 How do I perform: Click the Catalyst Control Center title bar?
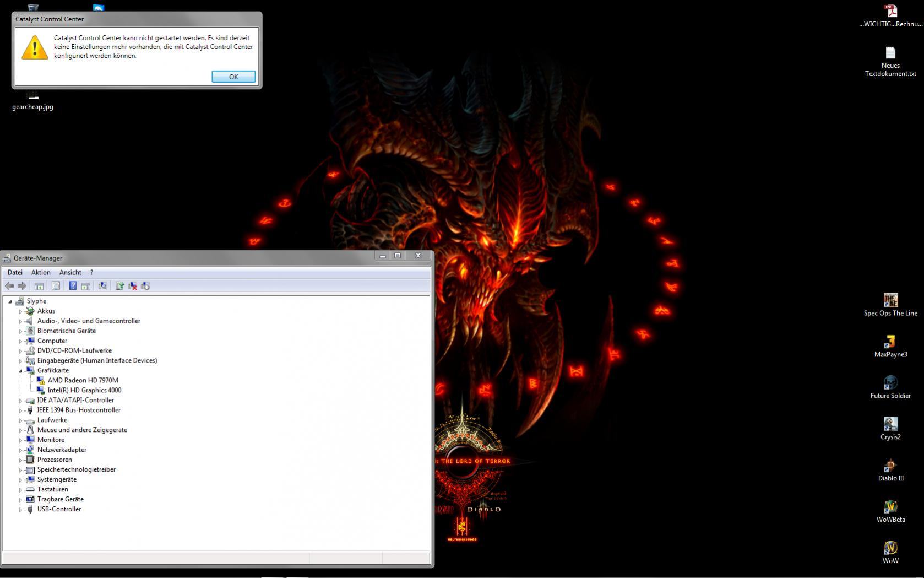137,19
